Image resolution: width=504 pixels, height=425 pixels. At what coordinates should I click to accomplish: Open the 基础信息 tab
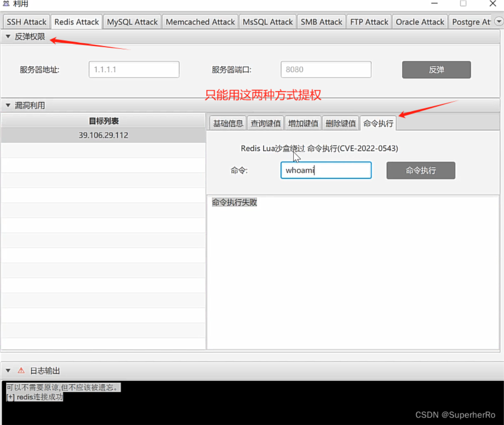click(x=228, y=123)
